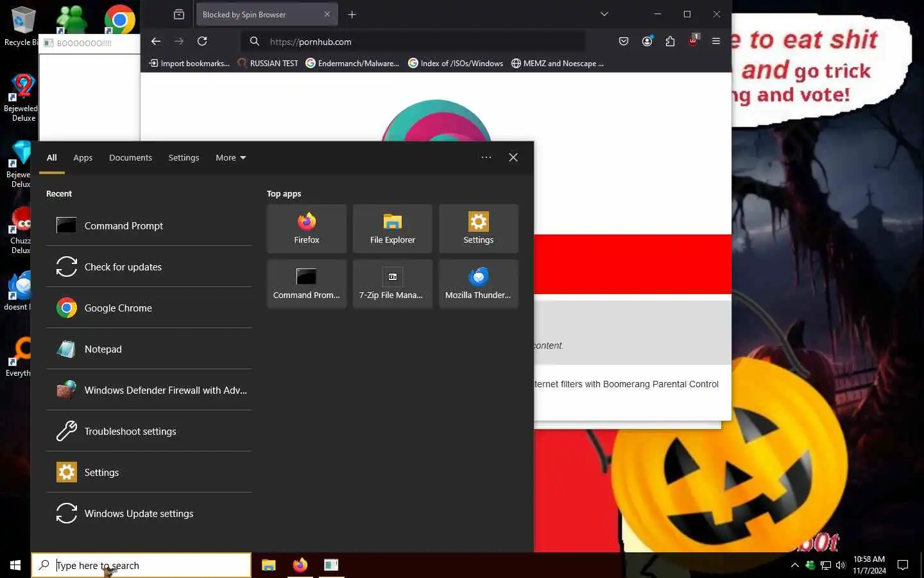Open Windows Defender Firewall recent item

point(149,390)
